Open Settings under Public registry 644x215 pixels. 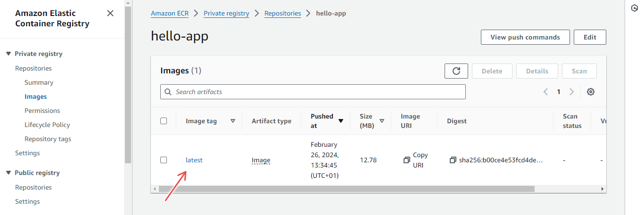pyautogui.click(x=27, y=201)
